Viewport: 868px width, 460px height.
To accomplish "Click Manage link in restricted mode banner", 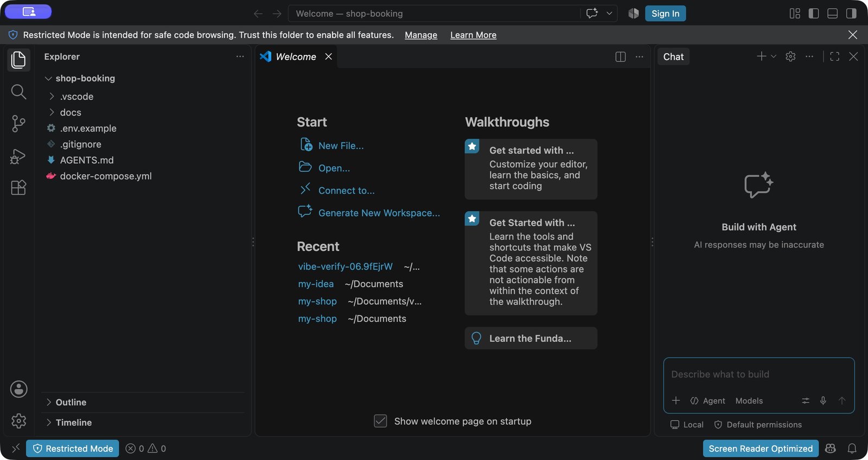I will point(421,35).
